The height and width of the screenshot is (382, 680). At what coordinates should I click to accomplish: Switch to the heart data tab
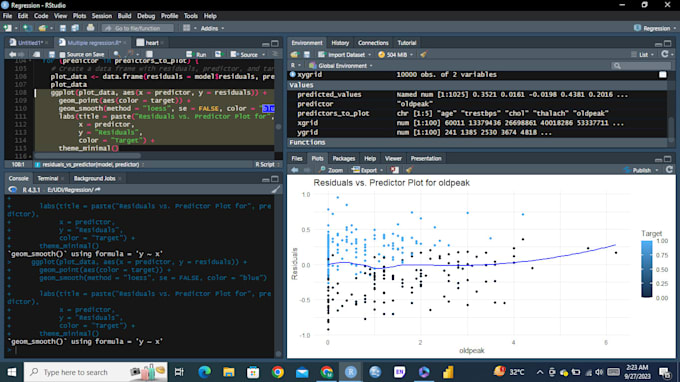tap(152, 43)
